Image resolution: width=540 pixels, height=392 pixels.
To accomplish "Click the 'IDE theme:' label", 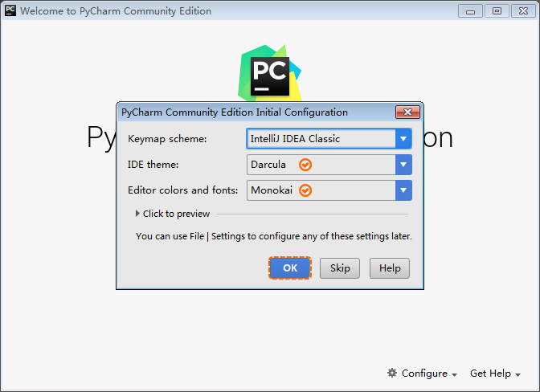I will (x=153, y=165).
